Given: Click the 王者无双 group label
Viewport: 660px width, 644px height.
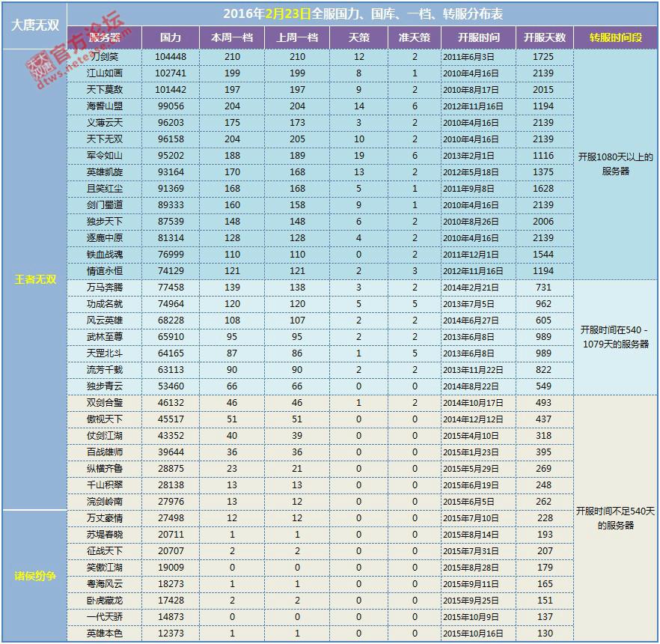Looking at the screenshot, I should coord(34,279).
